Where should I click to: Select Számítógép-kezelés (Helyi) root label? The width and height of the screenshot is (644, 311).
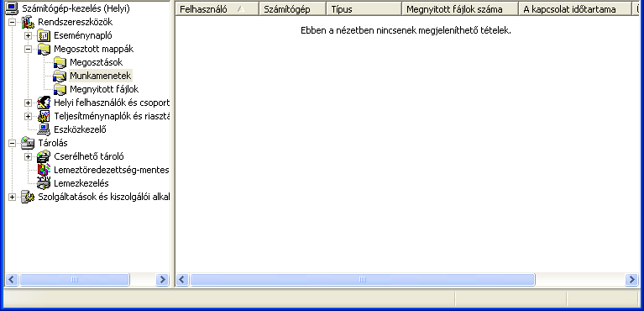click(76, 8)
